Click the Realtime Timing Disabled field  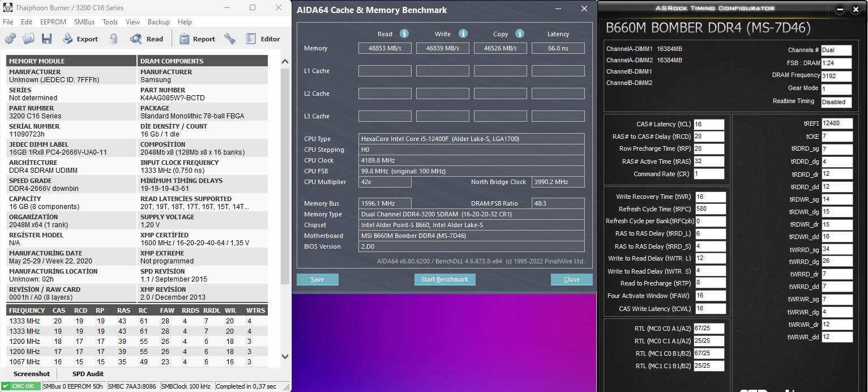coord(836,102)
